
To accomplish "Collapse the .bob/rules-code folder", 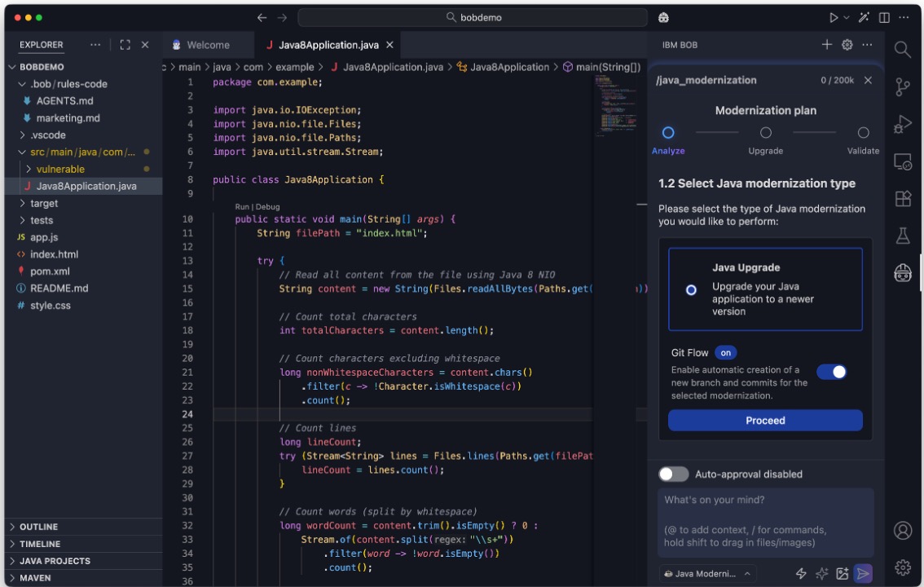I will (x=22, y=84).
